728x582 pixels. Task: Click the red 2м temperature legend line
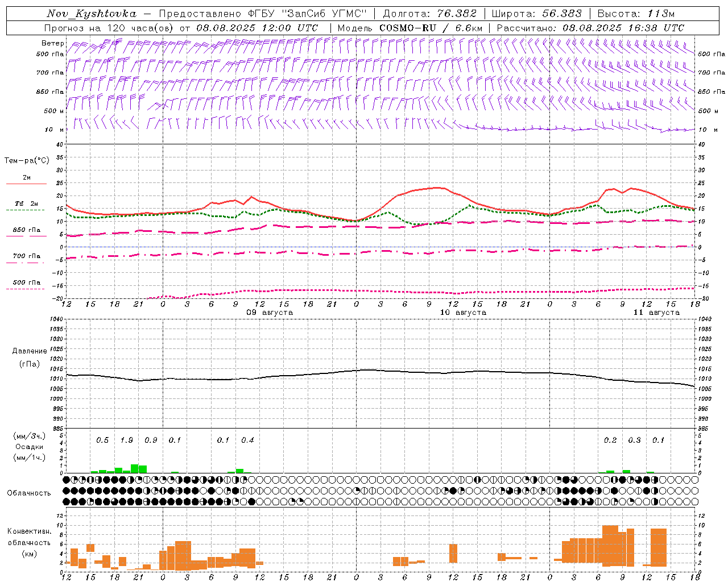coord(26,184)
